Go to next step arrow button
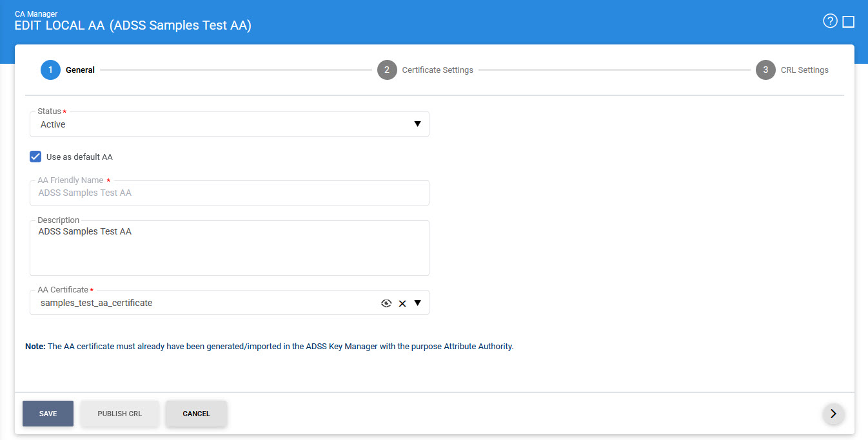868x440 pixels. [x=833, y=414]
